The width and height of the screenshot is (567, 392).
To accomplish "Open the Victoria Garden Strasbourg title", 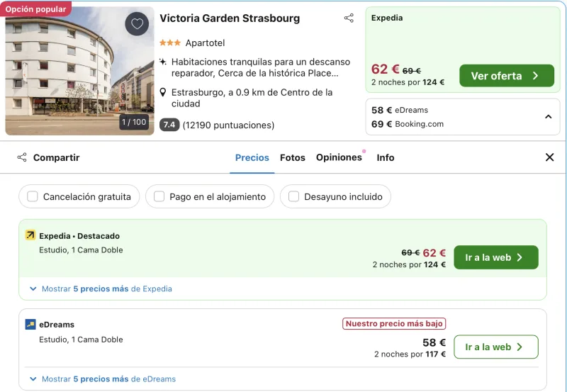I will tap(230, 18).
